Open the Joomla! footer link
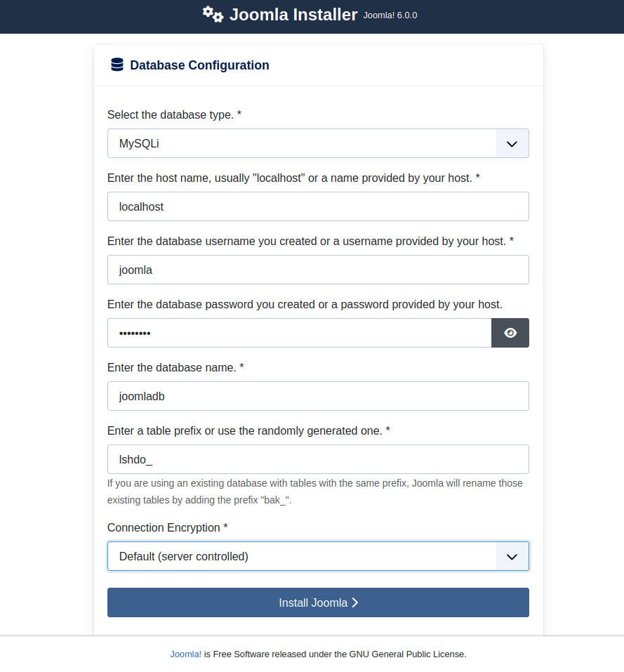 (185, 654)
